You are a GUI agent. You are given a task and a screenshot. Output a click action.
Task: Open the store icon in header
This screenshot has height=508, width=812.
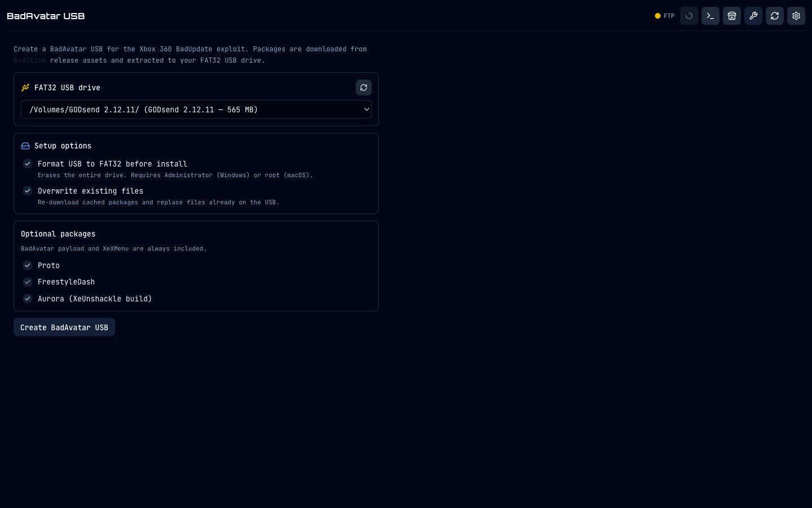732,16
